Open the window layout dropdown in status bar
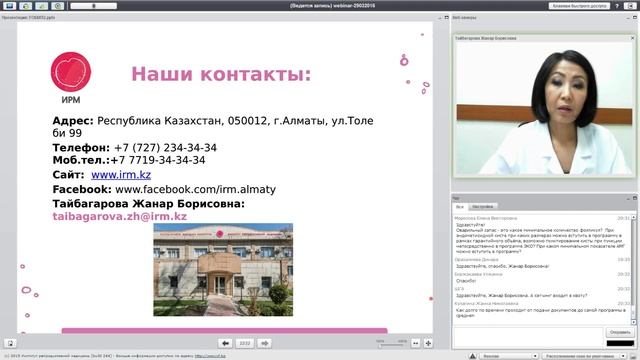The width and height of the screenshot is (640, 360). tap(584, 356)
